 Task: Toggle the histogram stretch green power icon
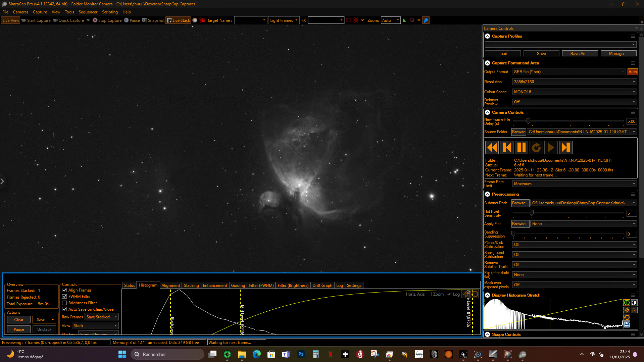627,303
